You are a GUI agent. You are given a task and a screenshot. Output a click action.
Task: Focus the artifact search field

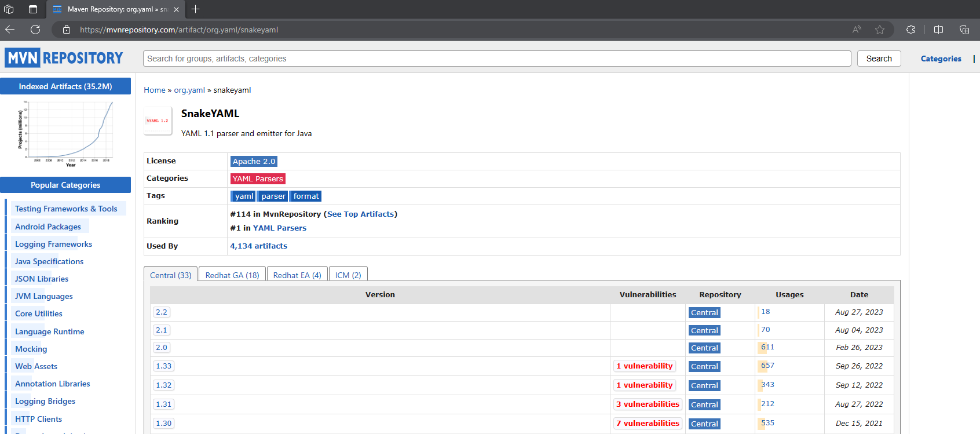tap(497, 59)
